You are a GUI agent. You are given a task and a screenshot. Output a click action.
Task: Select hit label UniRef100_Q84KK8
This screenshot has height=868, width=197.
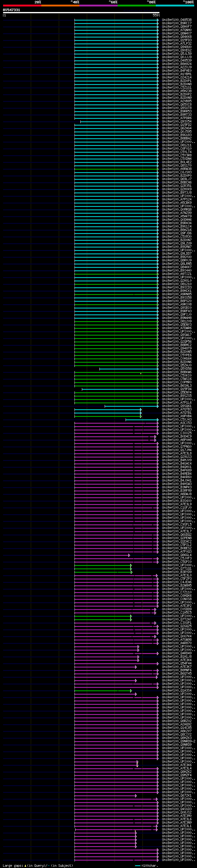tap(177, 37)
